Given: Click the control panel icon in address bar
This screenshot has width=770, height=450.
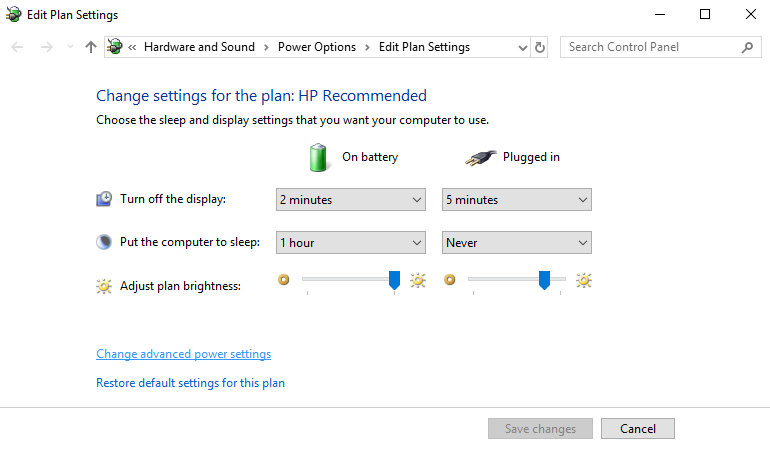Looking at the screenshot, I should click(x=115, y=47).
